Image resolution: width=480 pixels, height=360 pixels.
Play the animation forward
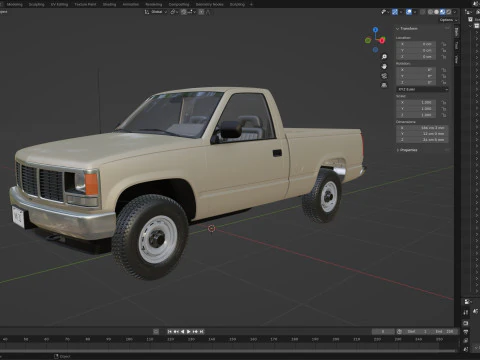(189, 331)
